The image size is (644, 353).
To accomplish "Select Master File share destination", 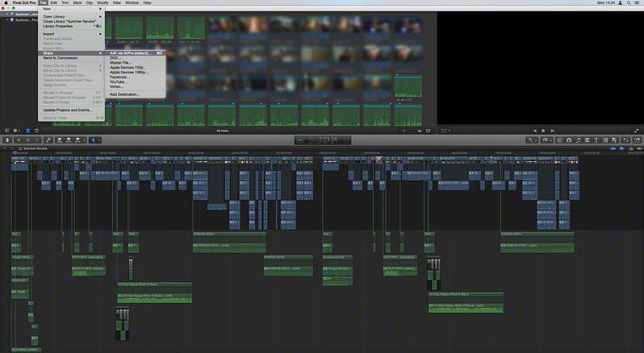I will [135, 63].
